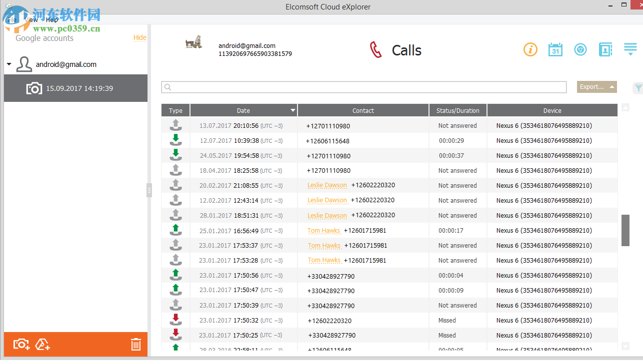Screen dimensions: 643x364
Task: Click duration 00:00:17
Action: [x=451, y=231]
